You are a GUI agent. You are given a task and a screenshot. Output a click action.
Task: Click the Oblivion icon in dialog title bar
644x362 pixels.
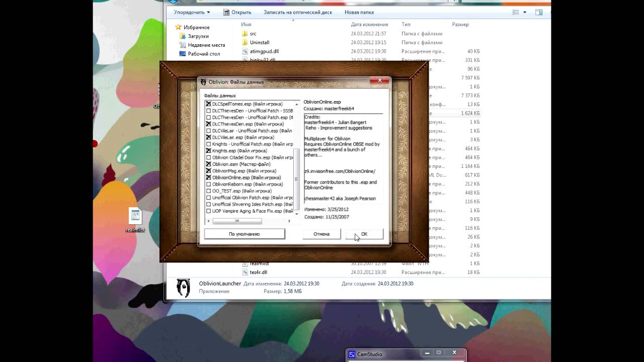pyautogui.click(x=203, y=82)
